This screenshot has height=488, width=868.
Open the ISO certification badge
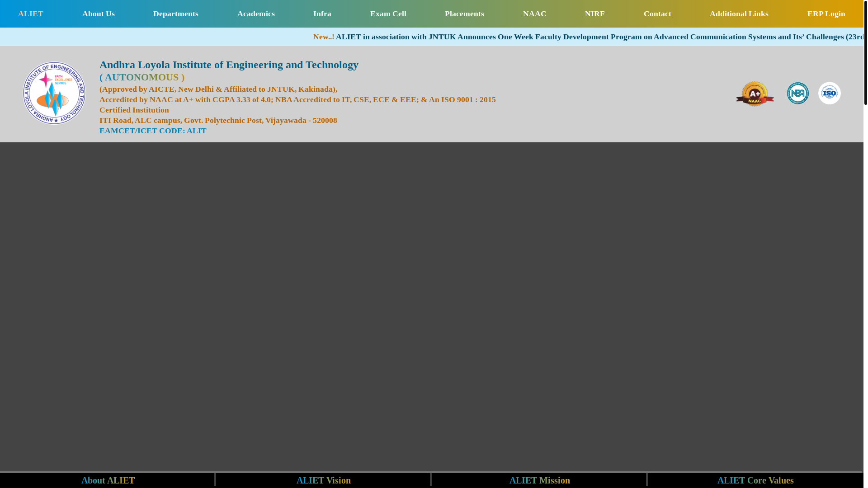(830, 93)
